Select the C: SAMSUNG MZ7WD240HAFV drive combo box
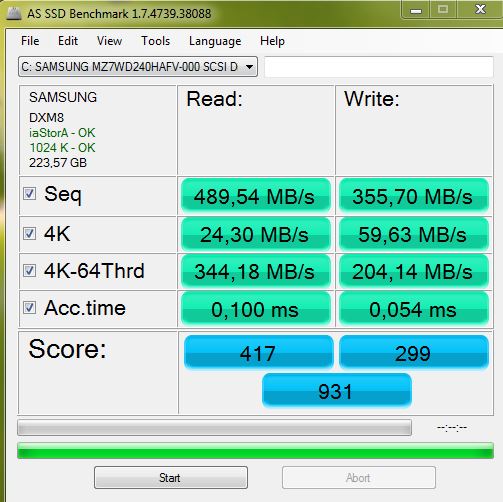This screenshot has height=502, width=503. click(138, 67)
